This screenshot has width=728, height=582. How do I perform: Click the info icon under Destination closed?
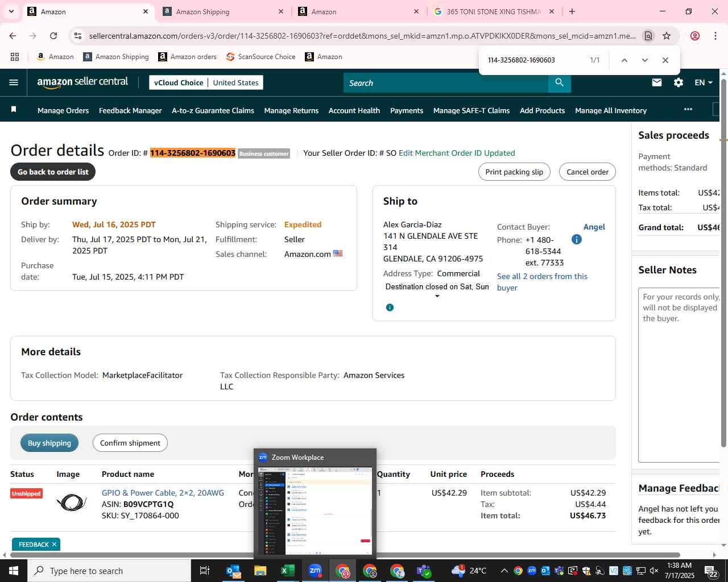[390, 307]
